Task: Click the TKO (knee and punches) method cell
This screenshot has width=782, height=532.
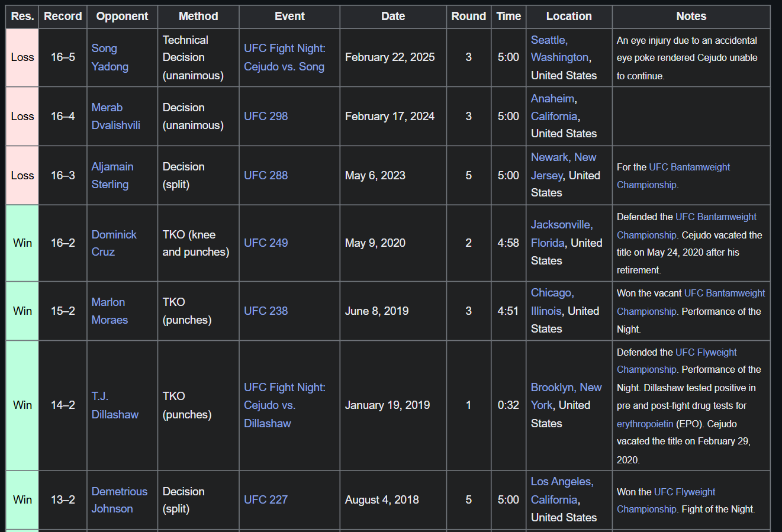Action: coord(198,243)
